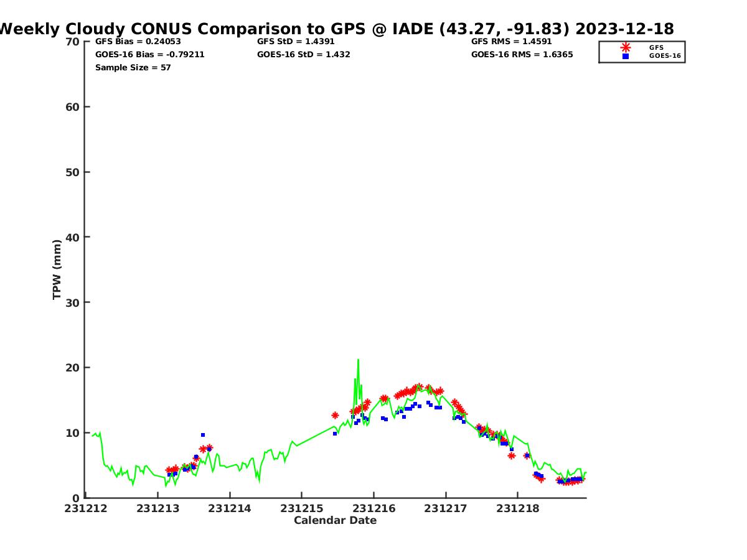The image size is (747, 560).
Task: Click the 231215 x-axis tick label
Action: tap(301, 508)
